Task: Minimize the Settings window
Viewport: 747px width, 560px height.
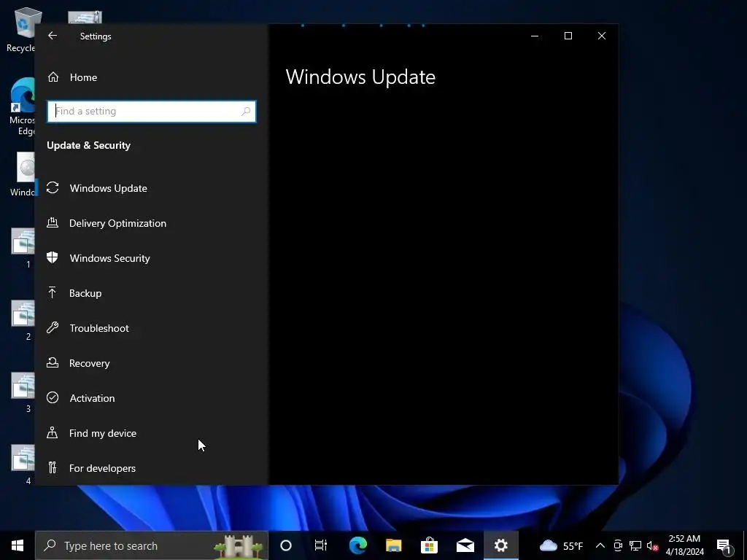Action: (535, 36)
